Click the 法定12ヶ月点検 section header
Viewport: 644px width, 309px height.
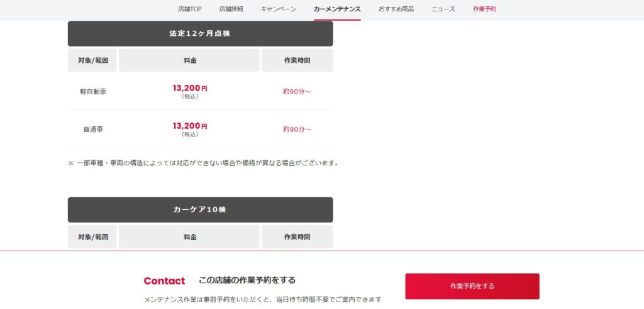tap(200, 34)
